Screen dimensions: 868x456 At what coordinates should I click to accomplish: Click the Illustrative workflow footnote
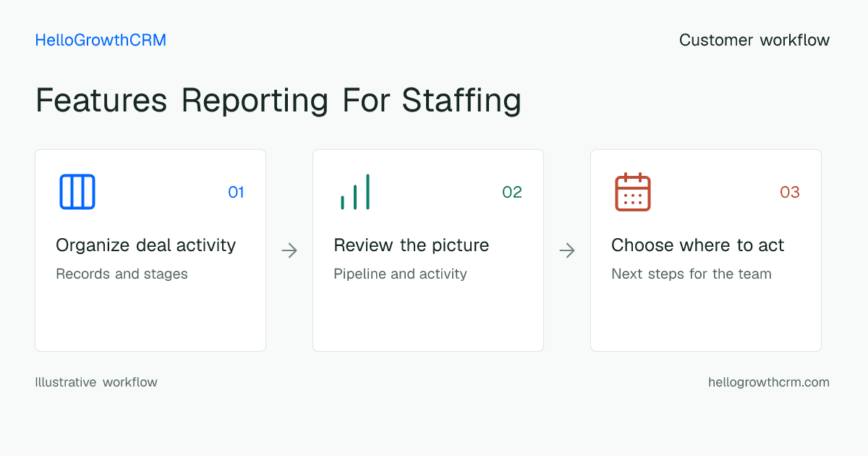(x=96, y=382)
